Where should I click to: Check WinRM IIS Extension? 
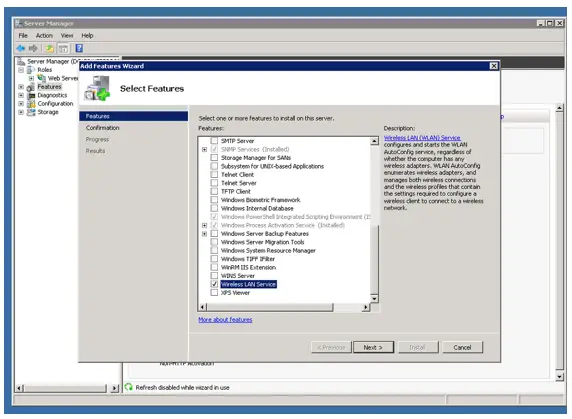click(x=214, y=267)
